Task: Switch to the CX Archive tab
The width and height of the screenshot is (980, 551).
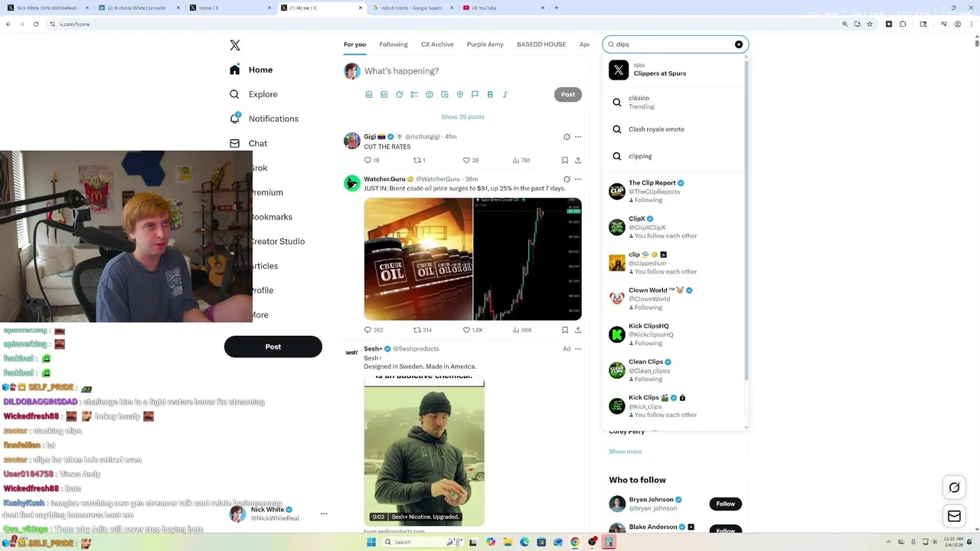Action: click(437, 44)
